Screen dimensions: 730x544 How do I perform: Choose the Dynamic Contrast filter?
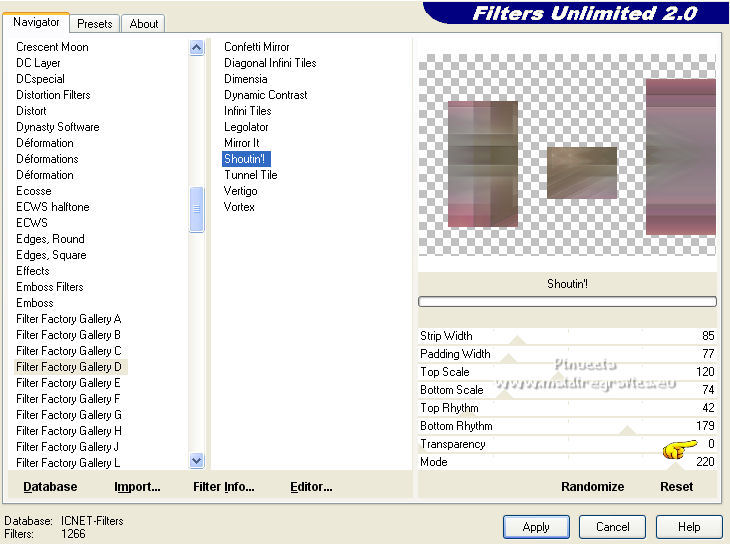coord(265,95)
